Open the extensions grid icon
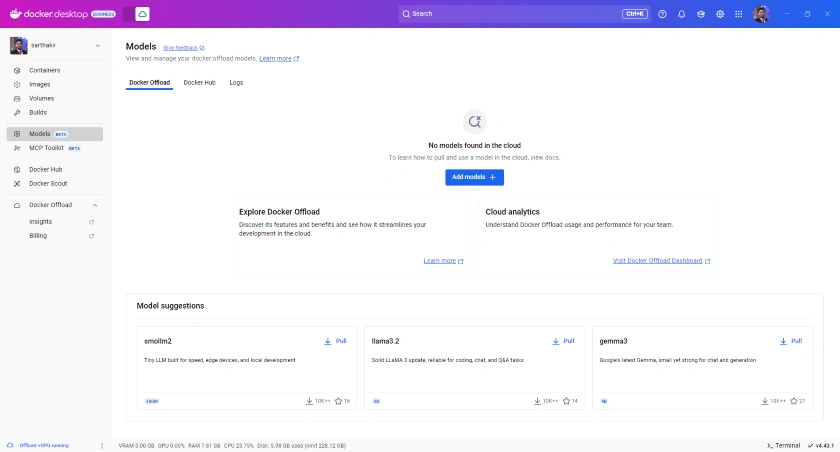The height and width of the screenshot is (452, 840). 739,14
